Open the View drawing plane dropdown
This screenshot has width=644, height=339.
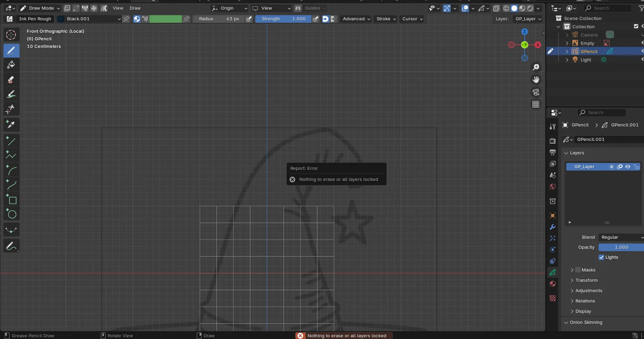click(x=271, y=8)
